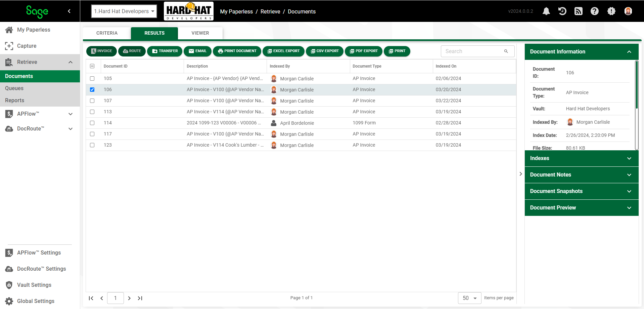Switch to the Results tab
The height and width of the screenshot is (309, 644).
point(154,33)
